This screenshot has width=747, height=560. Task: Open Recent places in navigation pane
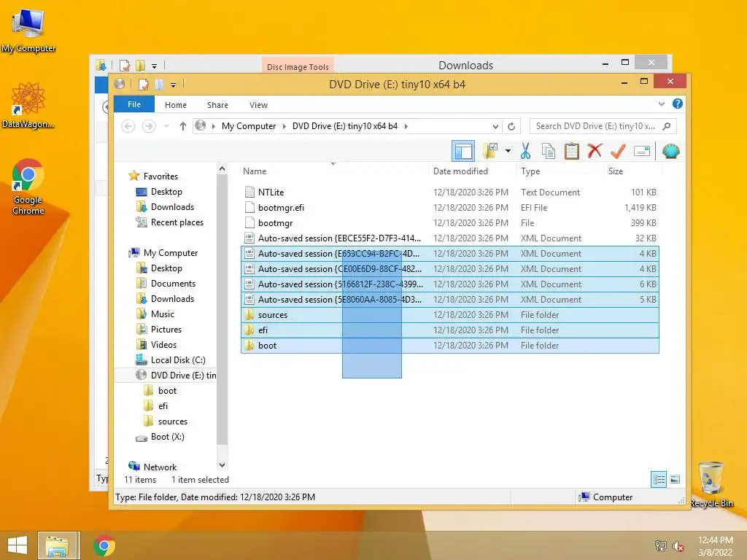177,222
